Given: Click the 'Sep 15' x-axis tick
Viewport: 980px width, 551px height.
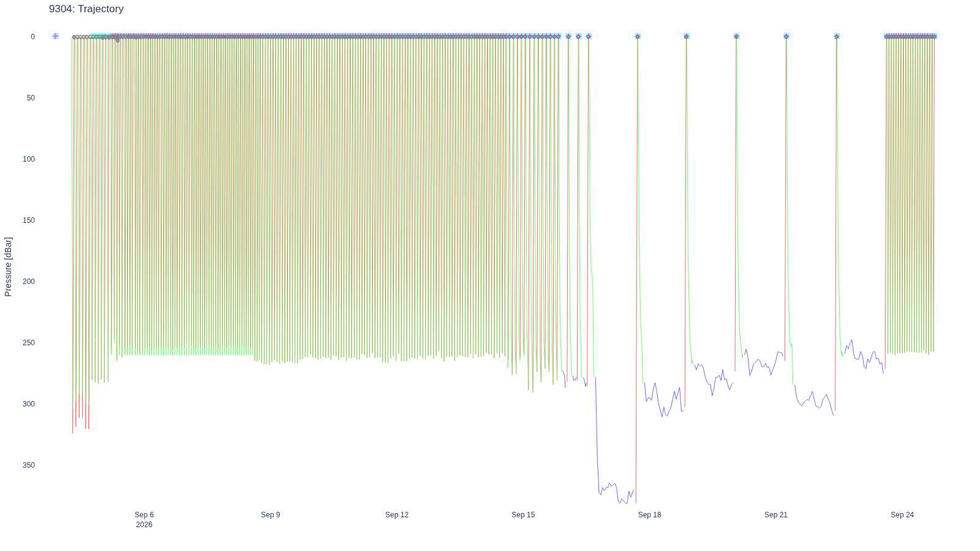Looking at the screenshot, I should coord(523,515).
